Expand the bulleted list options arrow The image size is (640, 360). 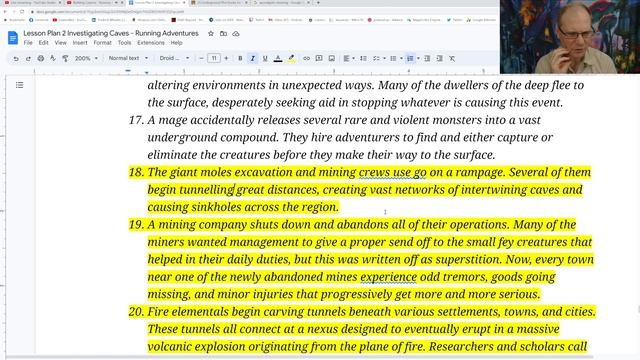point(401,59)
